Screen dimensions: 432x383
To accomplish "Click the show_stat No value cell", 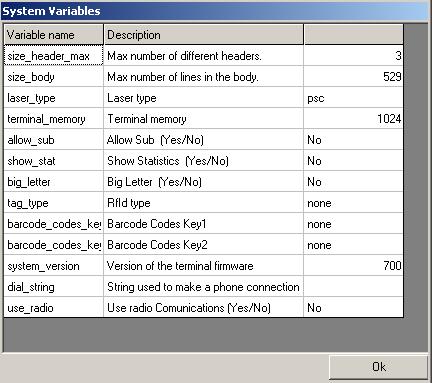I will point(353,161).
